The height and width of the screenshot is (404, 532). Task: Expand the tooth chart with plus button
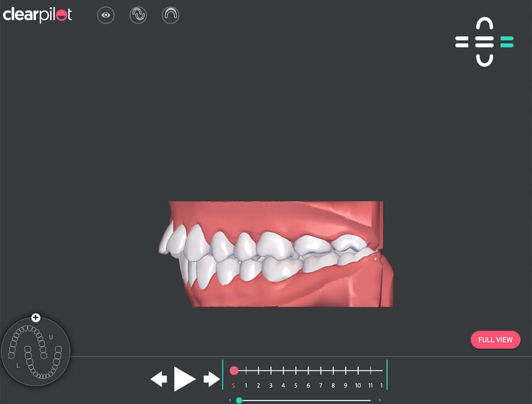coord(35,318)
